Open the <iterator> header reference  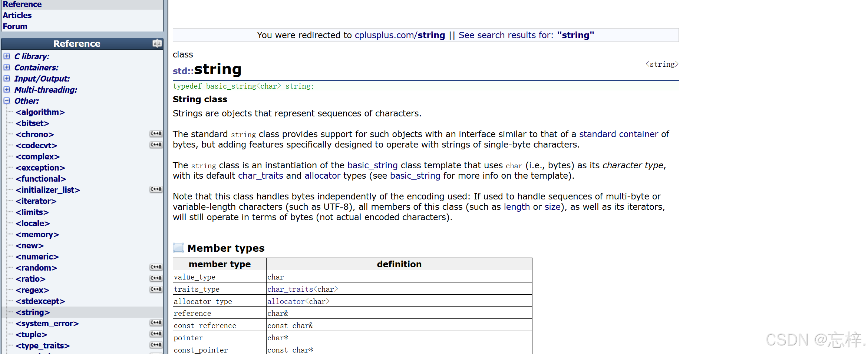pos(36,201)
